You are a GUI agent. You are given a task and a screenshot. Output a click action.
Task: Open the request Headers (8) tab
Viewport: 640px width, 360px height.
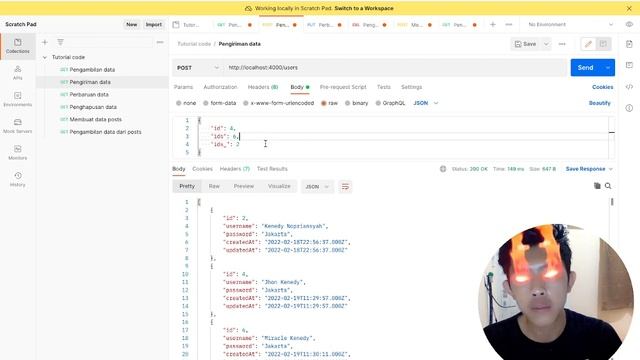point(263,87)
